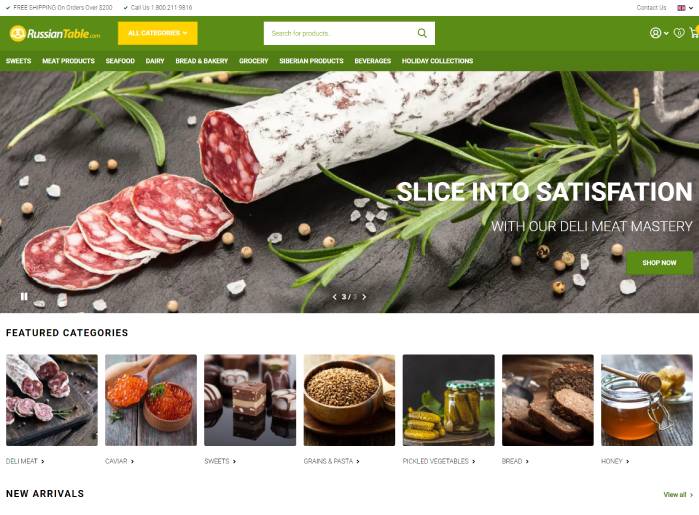Viewport: 699px width, 515px height.
Task: Open the Contact Us link
Action: (651, 8)
